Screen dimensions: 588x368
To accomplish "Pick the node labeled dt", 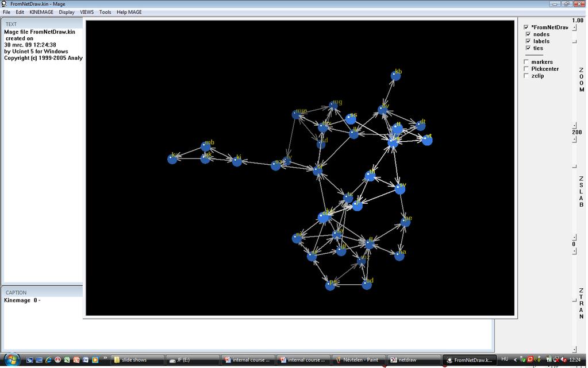I will click(420, 126).
